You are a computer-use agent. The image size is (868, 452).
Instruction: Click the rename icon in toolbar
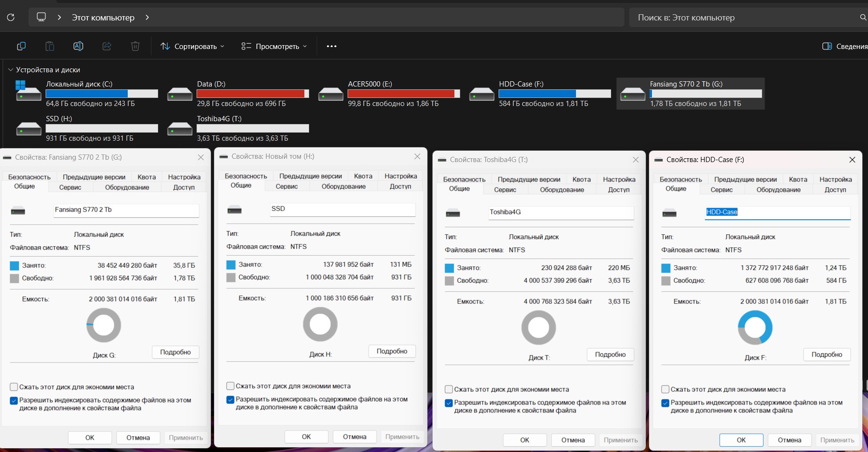[78, 46]
